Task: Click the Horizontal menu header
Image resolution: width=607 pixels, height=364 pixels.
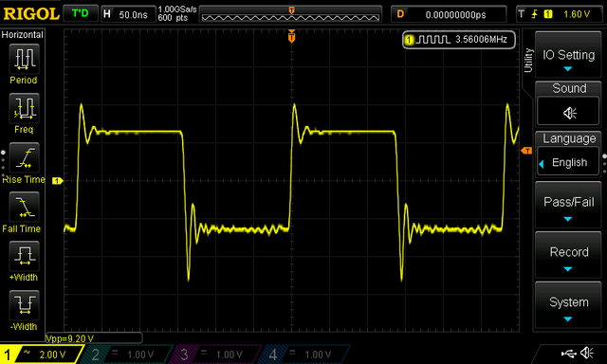Action: point(23,35)
